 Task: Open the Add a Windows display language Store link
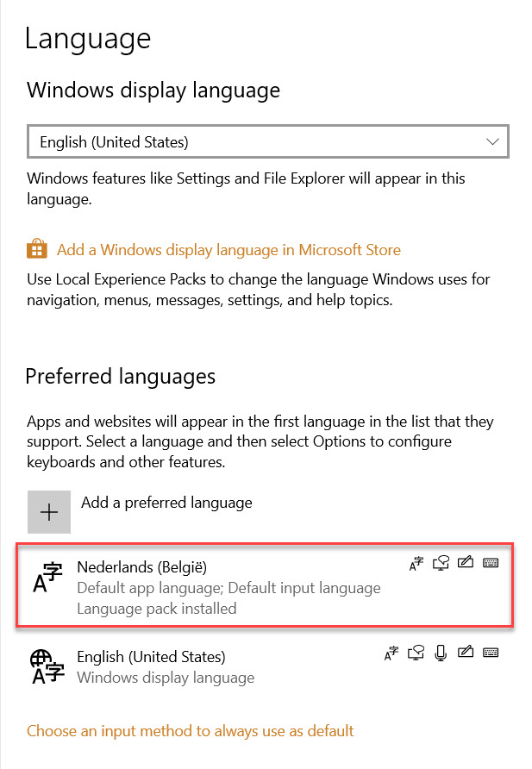[228, 250]
